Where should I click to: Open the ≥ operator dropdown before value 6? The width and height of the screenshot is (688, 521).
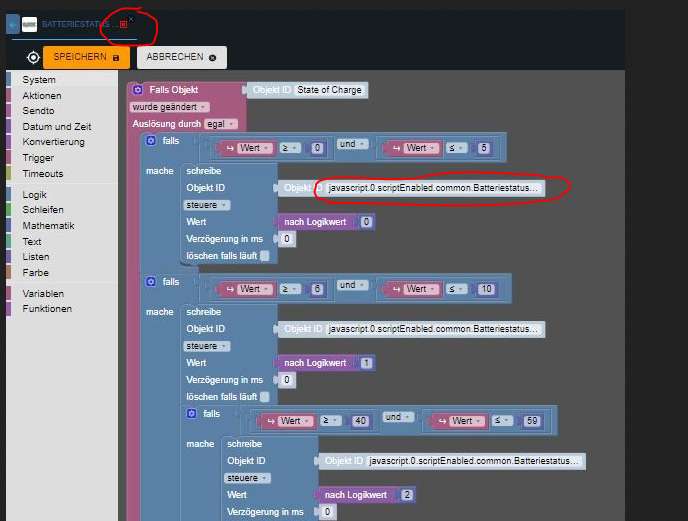[x=290, y=289]
